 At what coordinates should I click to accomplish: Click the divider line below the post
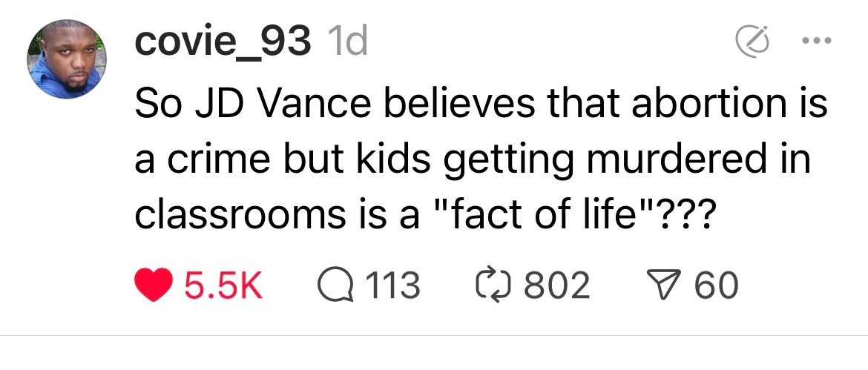pyautogui.click(x=434, y=336)
